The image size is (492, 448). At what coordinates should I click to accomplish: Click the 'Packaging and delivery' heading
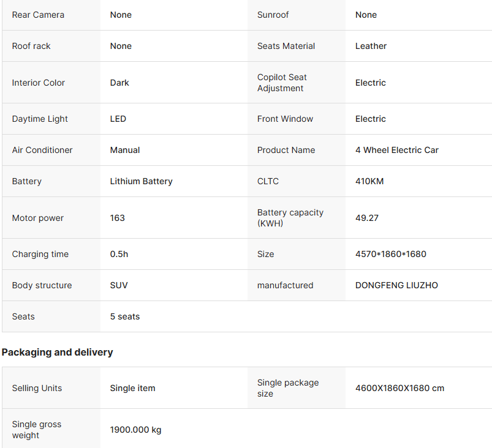pyautogui.click(x=57, y=352)
